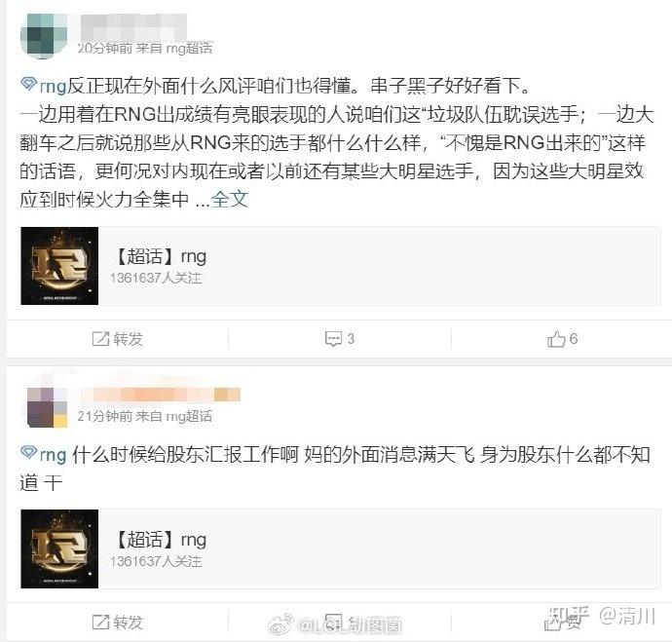Open RNG logo thumbnail in second topic card
This screenshot has width=672, height=642.
[x=59, y=548]
